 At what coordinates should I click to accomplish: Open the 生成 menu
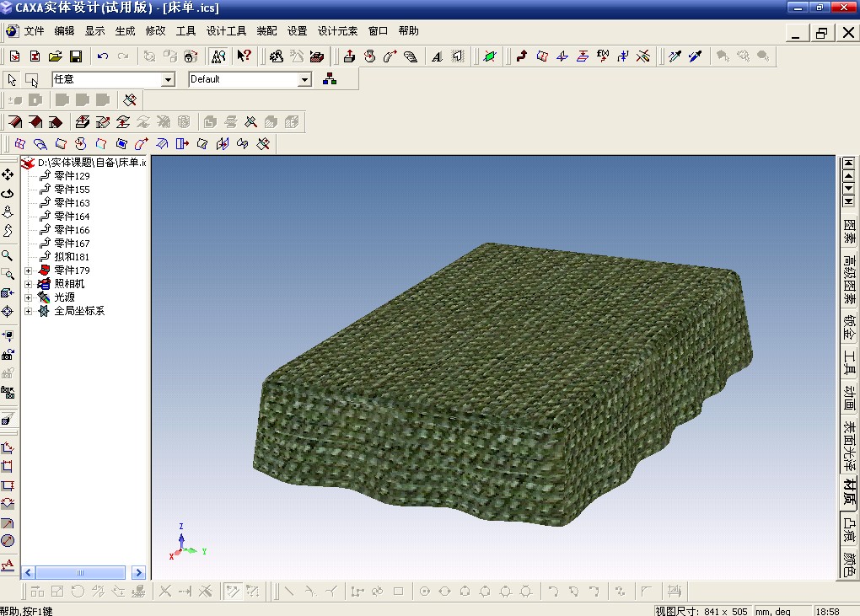[x=125, y=31]
